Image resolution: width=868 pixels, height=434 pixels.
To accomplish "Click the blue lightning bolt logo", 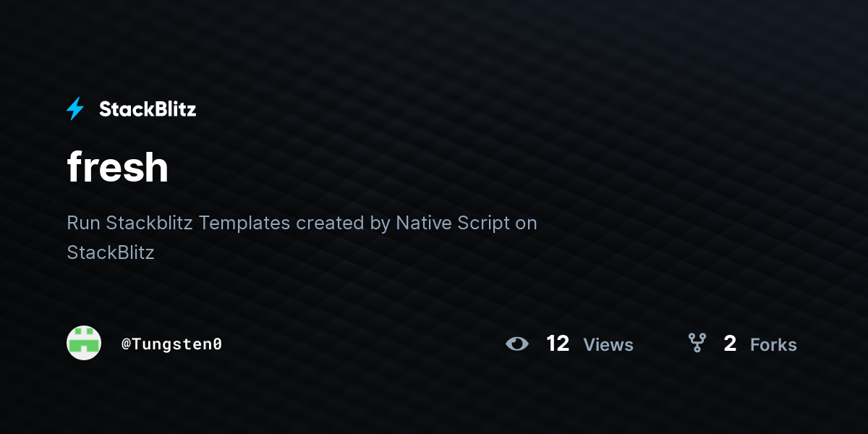I will (75, 109).
